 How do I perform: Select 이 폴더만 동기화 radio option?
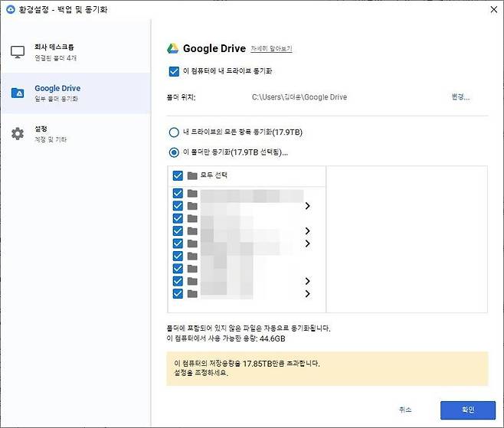coord(174,152)
